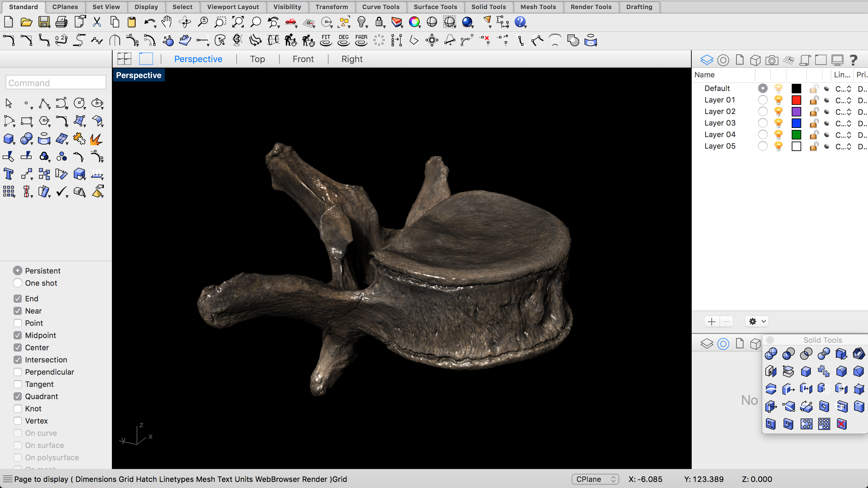Delete layer with the minus button
This screenshot has height=488, width=868.
pos(726,321)
